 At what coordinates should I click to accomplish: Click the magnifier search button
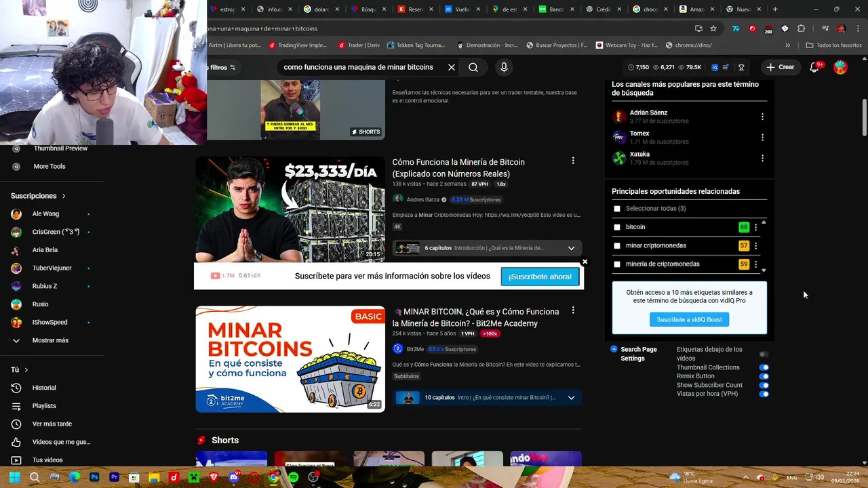(x=473, y=67)
